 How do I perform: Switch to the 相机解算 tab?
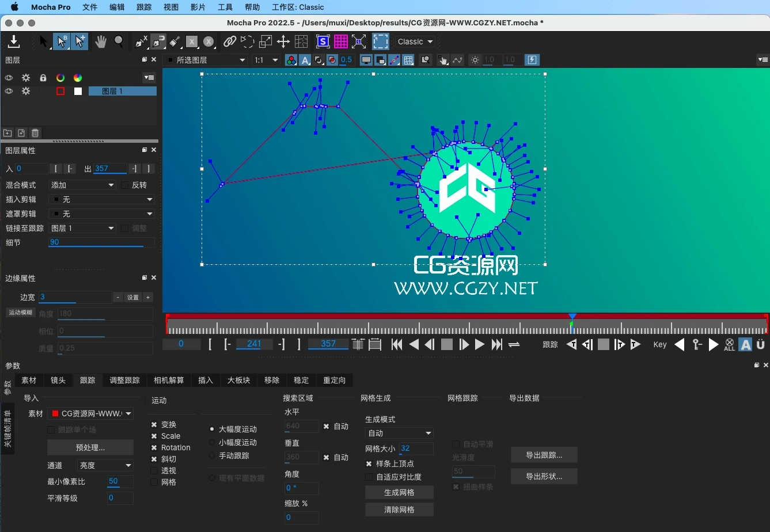[169, 380]
